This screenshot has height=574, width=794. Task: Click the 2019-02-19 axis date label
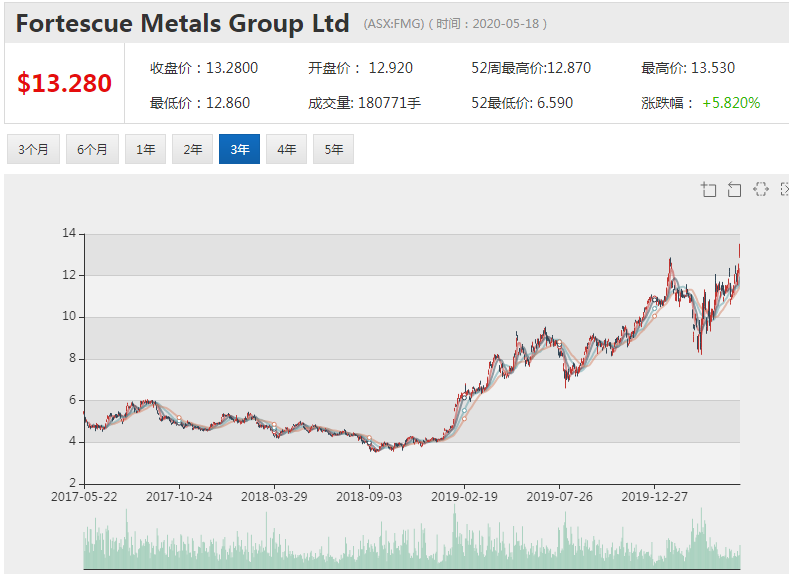click(x=464, y=497)
